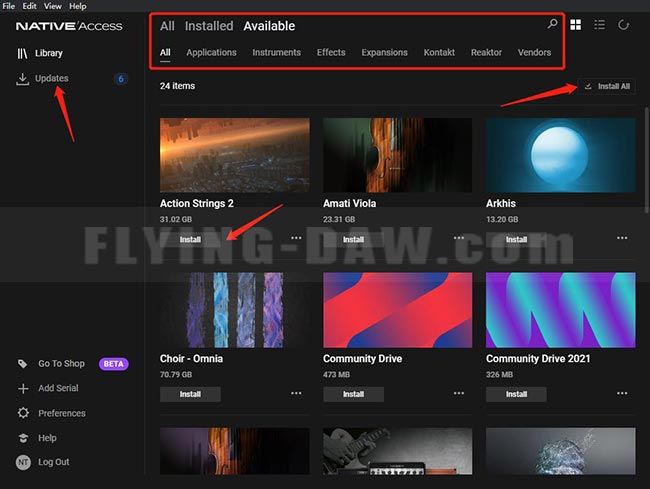Click the Action Strings 2 thumbnail
Screen dimensions: 650x489
[235, 155]
